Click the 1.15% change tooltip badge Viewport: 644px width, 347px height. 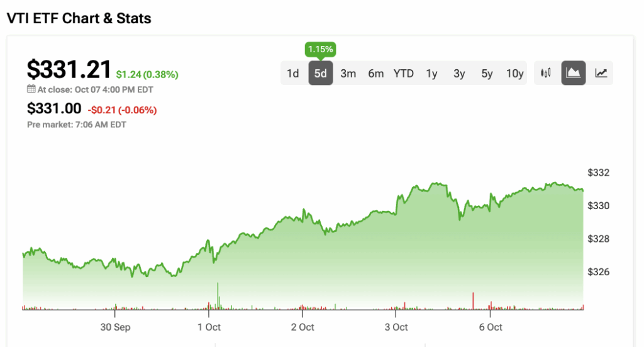pyautogui.click(x=321, y=48)
